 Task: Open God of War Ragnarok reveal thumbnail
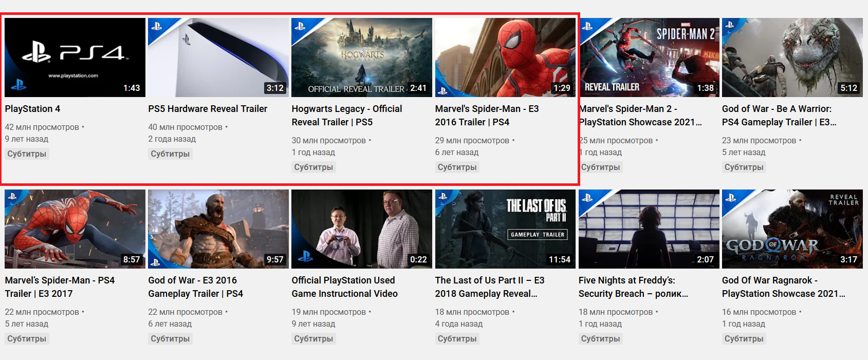(x=792, y=229)
